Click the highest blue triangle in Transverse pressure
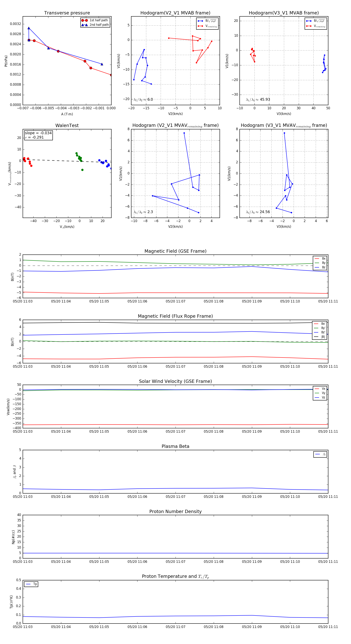This screenshot has width=351, height=644. click(29, 28)
